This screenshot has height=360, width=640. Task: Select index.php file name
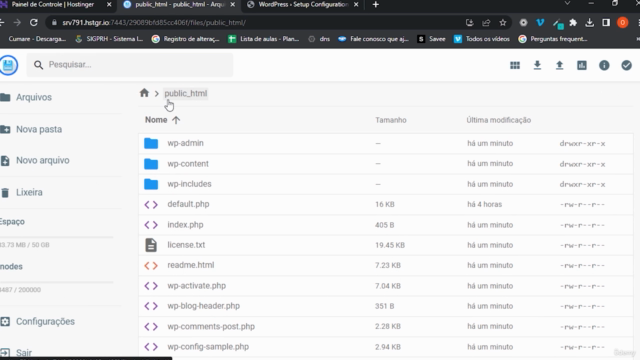[185, 225]
